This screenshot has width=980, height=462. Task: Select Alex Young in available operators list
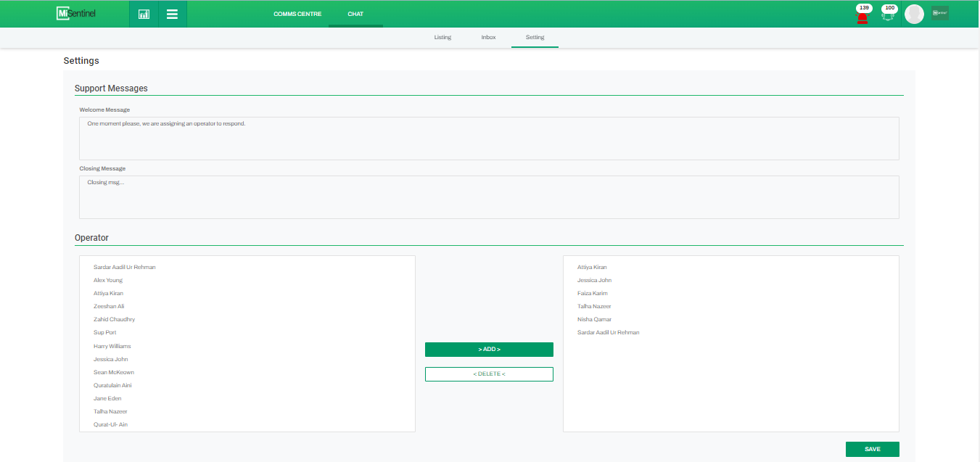click(x=108, y=281)
